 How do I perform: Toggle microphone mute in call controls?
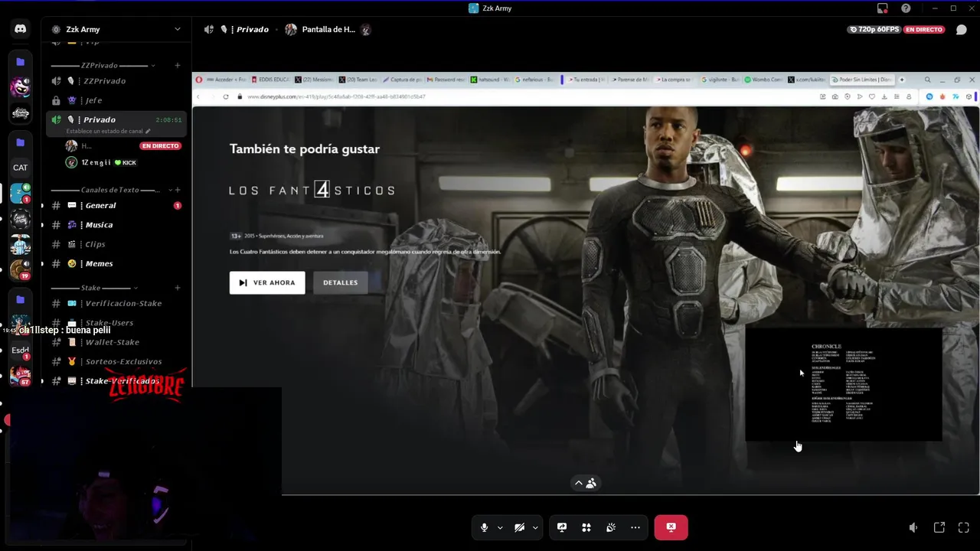pyautogui.click(x=484, y=527)
